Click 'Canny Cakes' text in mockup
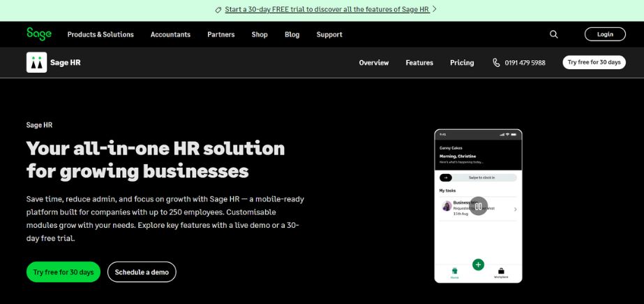 pos(451,148)
